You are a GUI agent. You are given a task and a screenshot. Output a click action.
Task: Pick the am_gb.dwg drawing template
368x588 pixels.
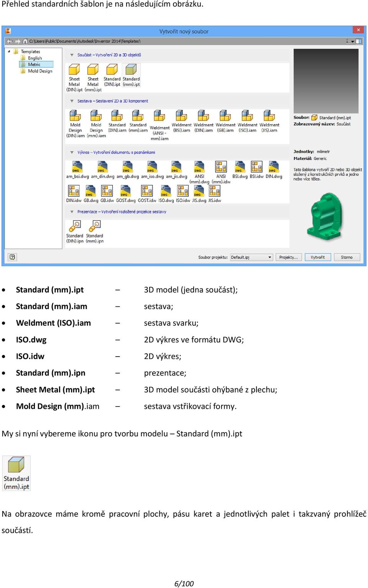point(128,170)
